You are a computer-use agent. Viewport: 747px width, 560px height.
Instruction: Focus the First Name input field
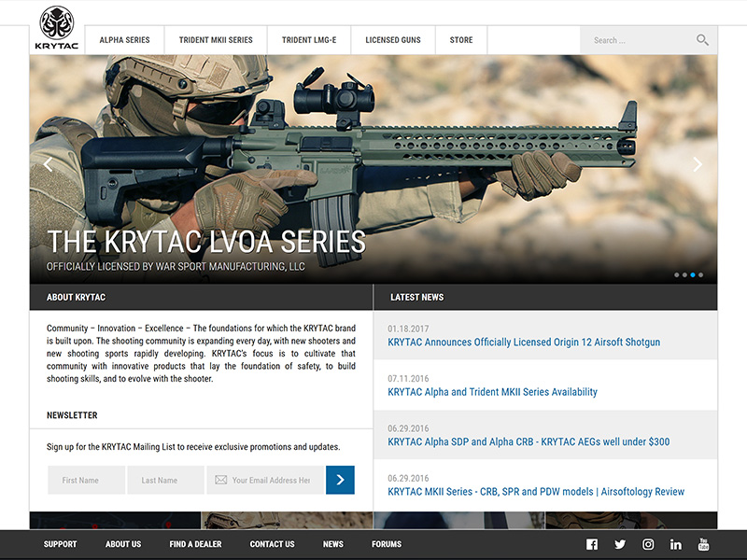86,480
